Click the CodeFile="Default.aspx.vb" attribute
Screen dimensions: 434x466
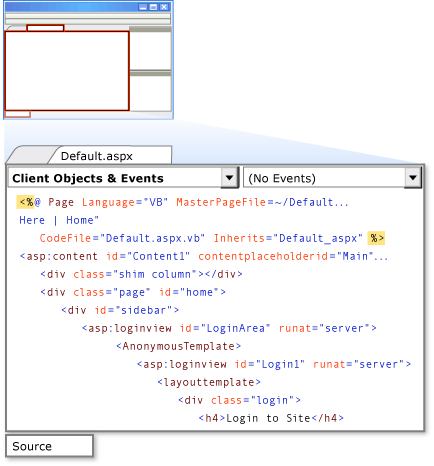(x=122, y=238)
